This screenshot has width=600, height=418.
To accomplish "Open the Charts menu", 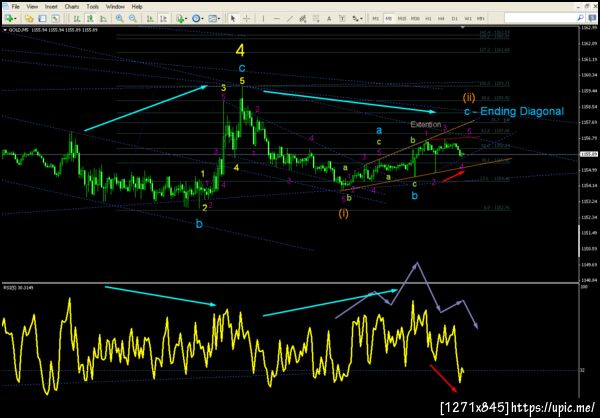I will tap(72, 7).
